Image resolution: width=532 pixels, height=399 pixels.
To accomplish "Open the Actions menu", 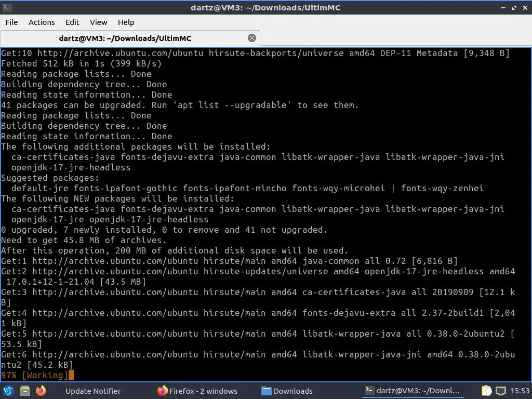I will (42, 22).
